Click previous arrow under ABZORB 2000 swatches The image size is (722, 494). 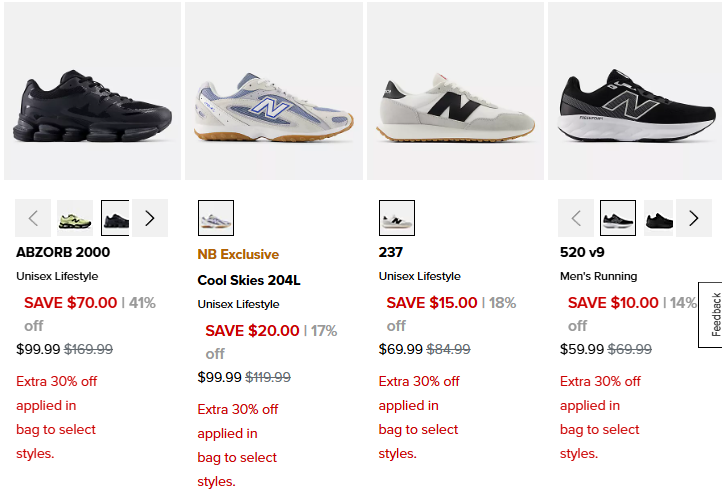[33, 218]
